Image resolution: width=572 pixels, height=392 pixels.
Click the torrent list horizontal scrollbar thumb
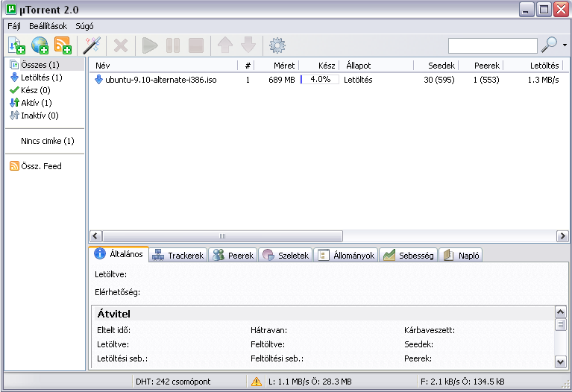222,236
